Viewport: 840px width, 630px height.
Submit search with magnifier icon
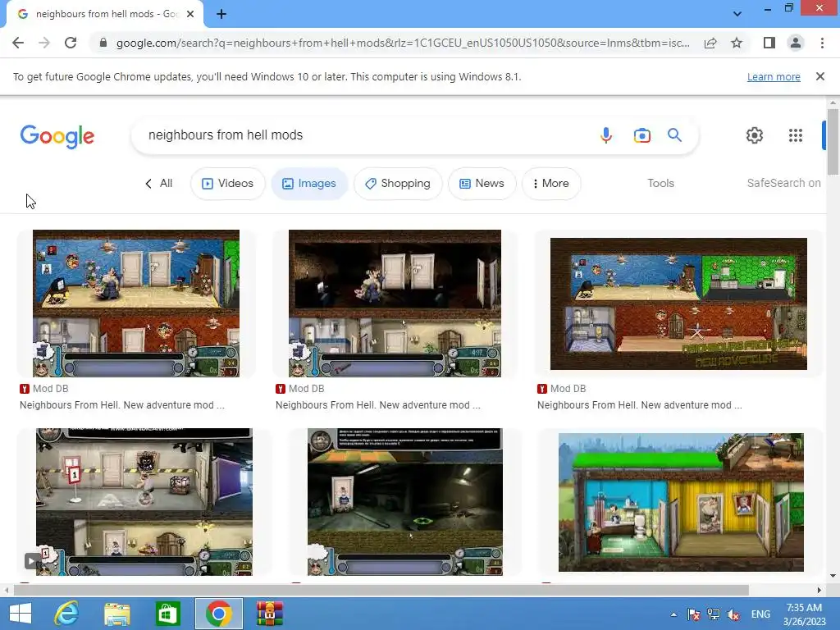coord(674,135)
